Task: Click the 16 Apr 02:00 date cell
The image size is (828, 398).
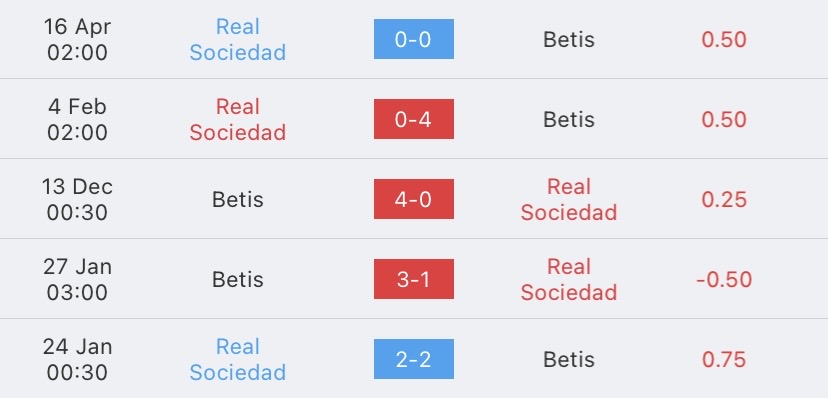Action: tap(77, 40)
